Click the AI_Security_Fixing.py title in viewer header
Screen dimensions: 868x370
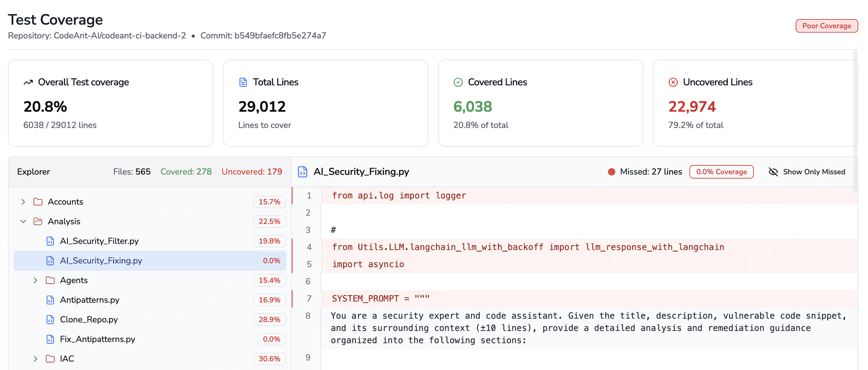point(361,172)
